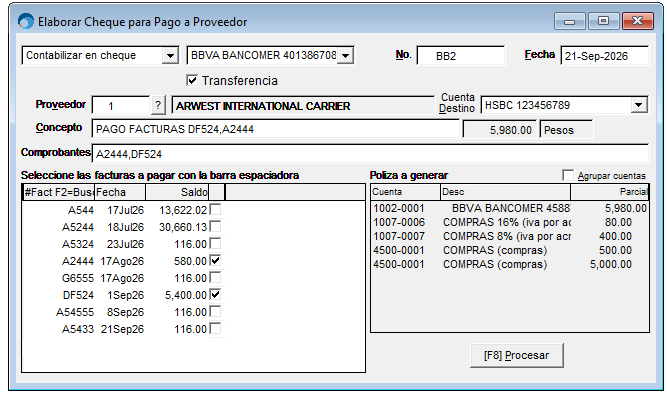This screenshot has width=667, height=394.
Task: Check invoice A5324 for payment
Action: 216,243
